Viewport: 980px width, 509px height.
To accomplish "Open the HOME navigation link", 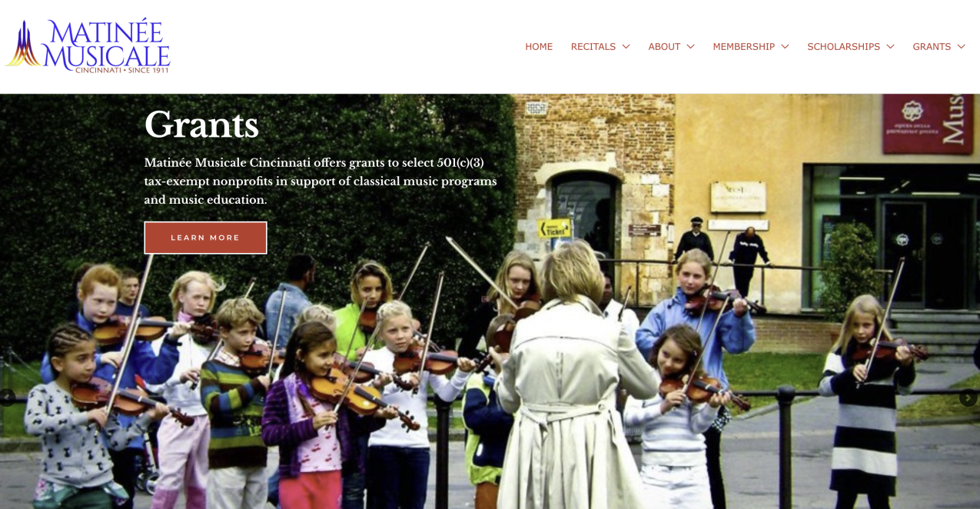I will click(x=539, y=47).
